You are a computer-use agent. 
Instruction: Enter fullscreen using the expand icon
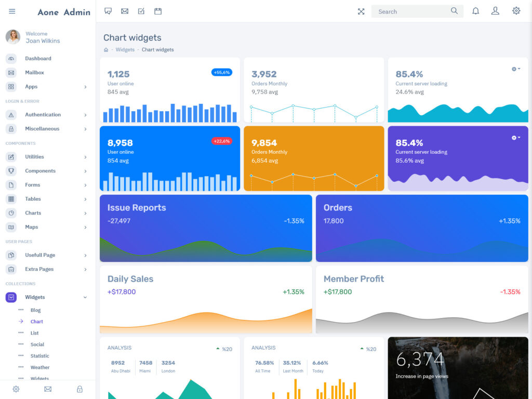click(361, 10)
